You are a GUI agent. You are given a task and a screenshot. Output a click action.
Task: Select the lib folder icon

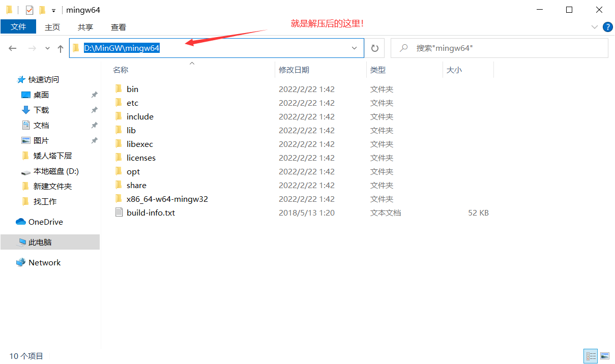coord(119,130)
